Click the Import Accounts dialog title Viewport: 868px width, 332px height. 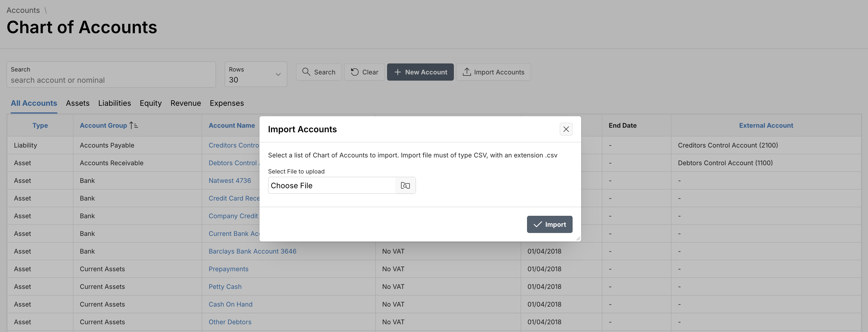(x=302, y=129)
